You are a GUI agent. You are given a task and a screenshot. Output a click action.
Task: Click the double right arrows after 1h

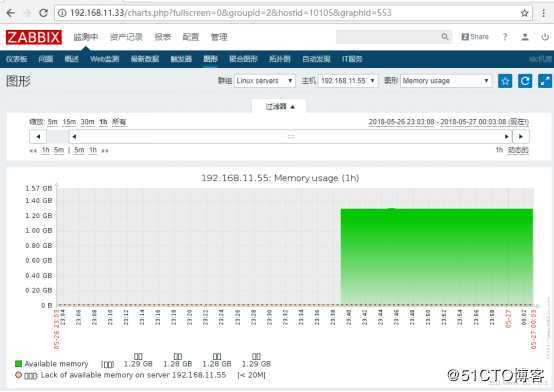(x=105, y=151)
